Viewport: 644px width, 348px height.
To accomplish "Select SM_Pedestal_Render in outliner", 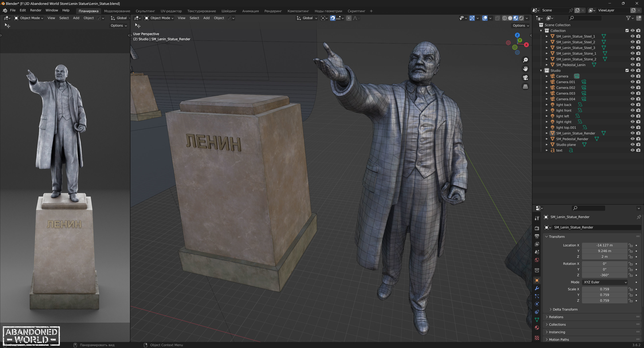I will tap(572, 139).
